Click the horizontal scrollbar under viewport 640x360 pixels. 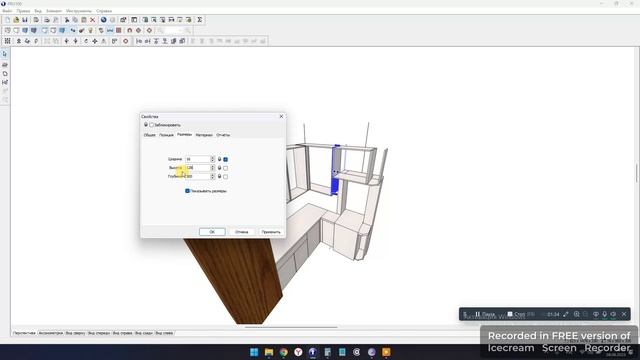click(x=291, y=327)
